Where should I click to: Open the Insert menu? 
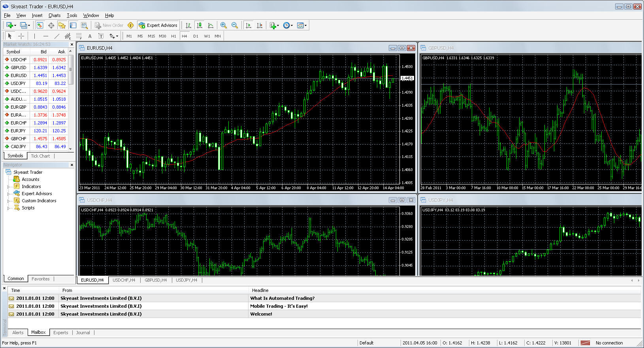(x=37, y=15)
